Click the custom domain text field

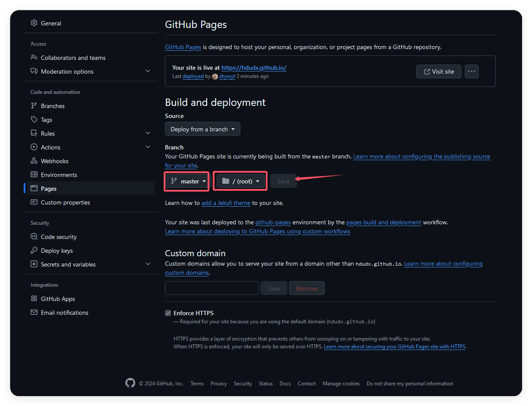(212, 288)
